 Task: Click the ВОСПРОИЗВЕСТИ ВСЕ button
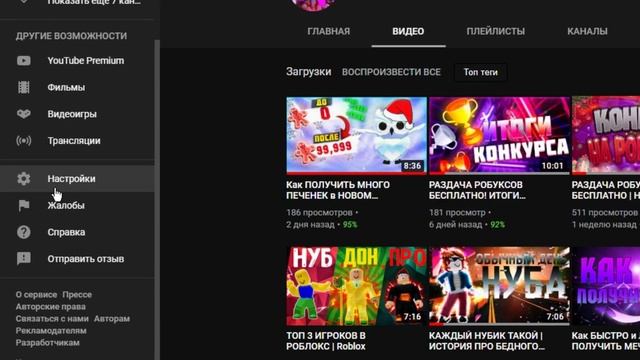click(x=391, y=72)
